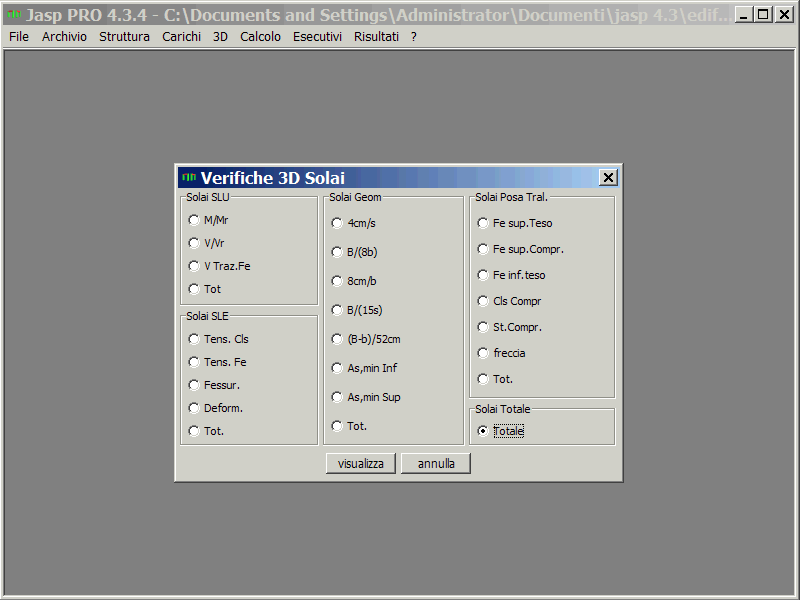Select V Traz.Fe radio option

pos(194,266)
